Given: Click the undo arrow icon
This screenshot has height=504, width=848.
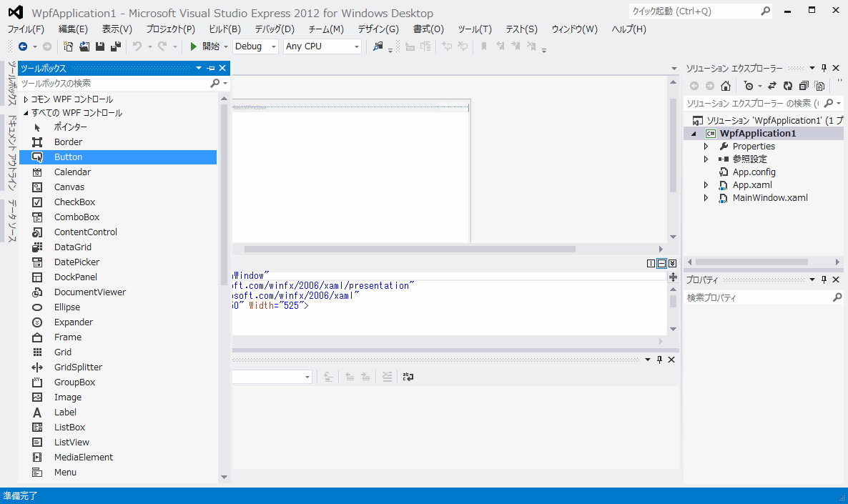Looking at the screenshot, I should tap(137, 46).
